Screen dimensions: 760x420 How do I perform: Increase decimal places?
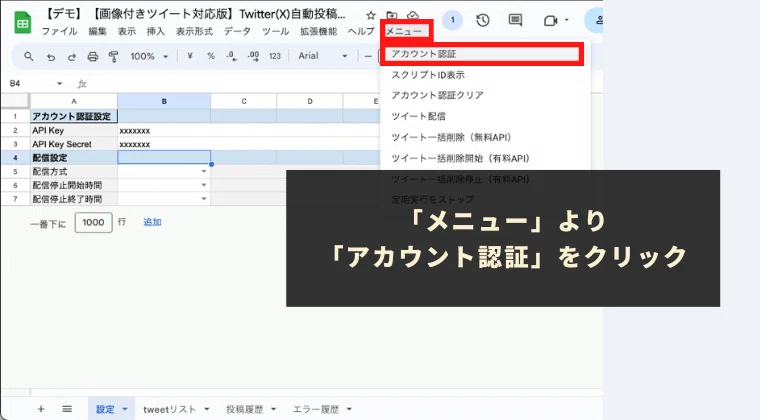[x=253, y=56]
